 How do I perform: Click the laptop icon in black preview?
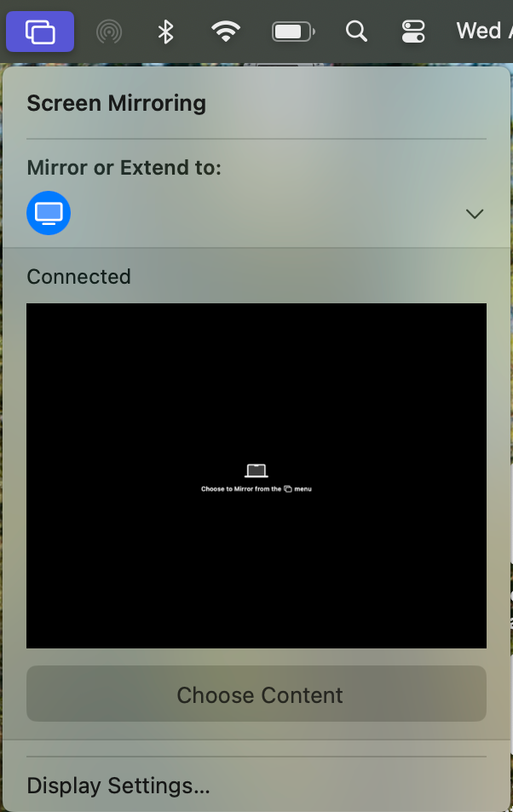(x=256, y=470)
